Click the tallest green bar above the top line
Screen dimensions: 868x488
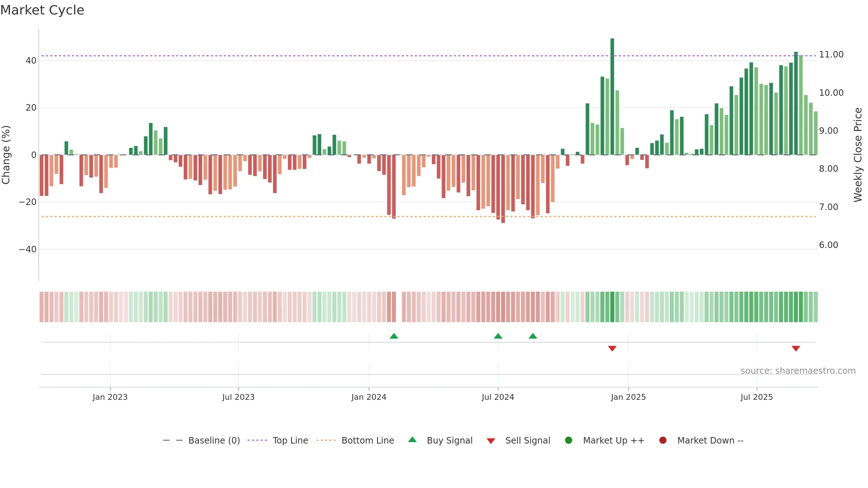coord(612,97)
